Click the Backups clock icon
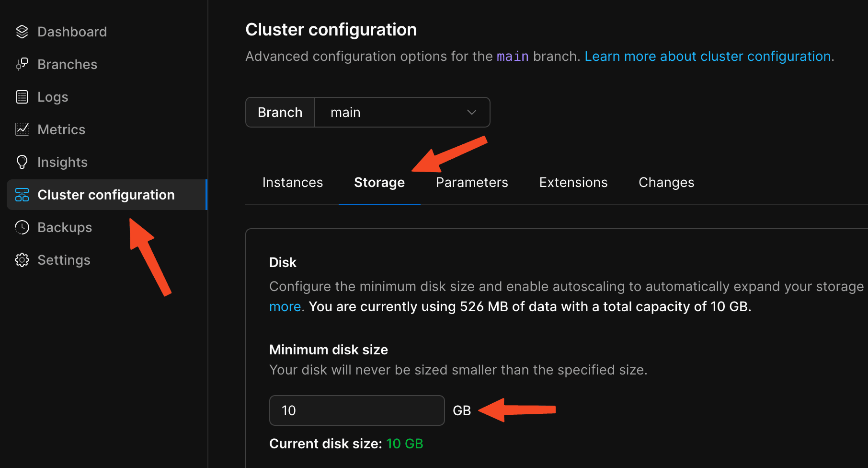This screenshot has height=468, width=868. [22, 227]
